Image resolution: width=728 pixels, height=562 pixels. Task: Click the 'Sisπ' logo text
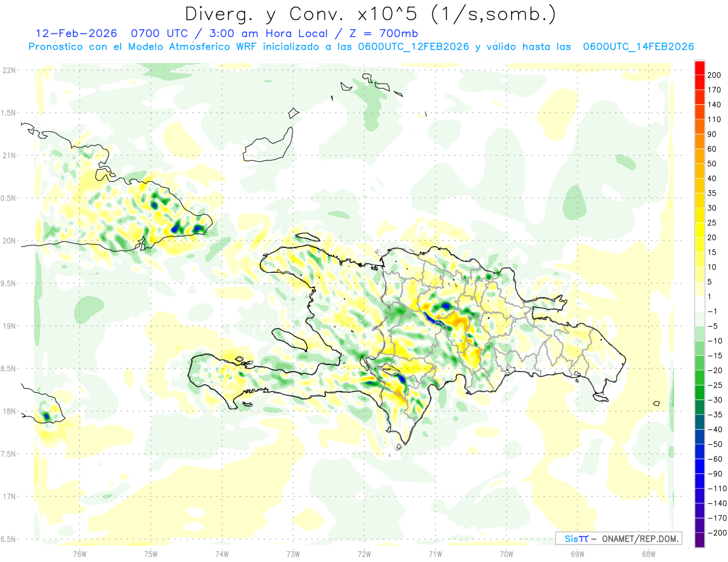click(x=576, y=538)
